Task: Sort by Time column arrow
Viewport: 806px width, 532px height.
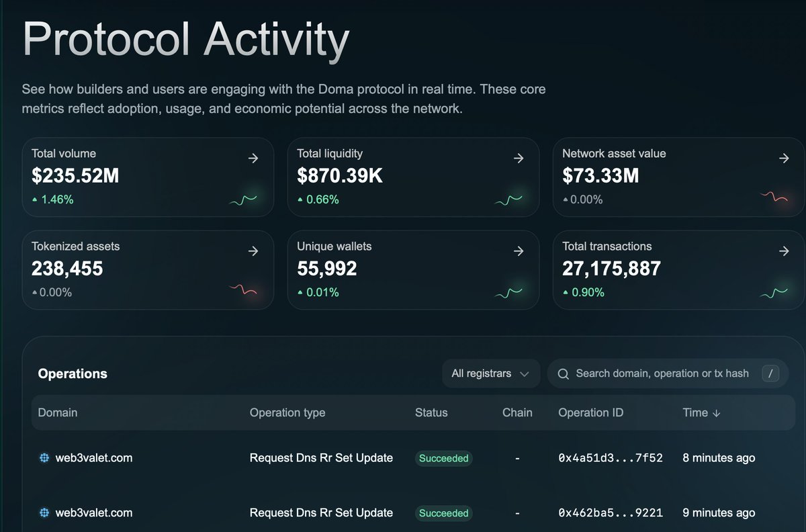Action: tap(716, 413)
